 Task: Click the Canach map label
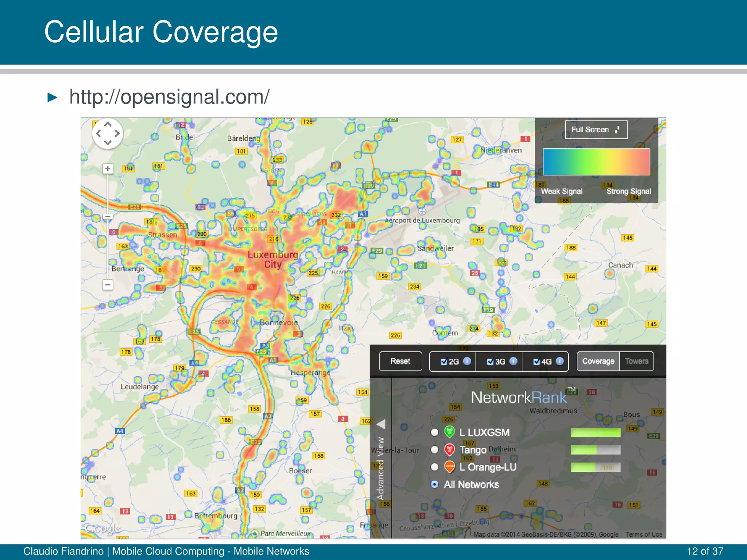620,265
